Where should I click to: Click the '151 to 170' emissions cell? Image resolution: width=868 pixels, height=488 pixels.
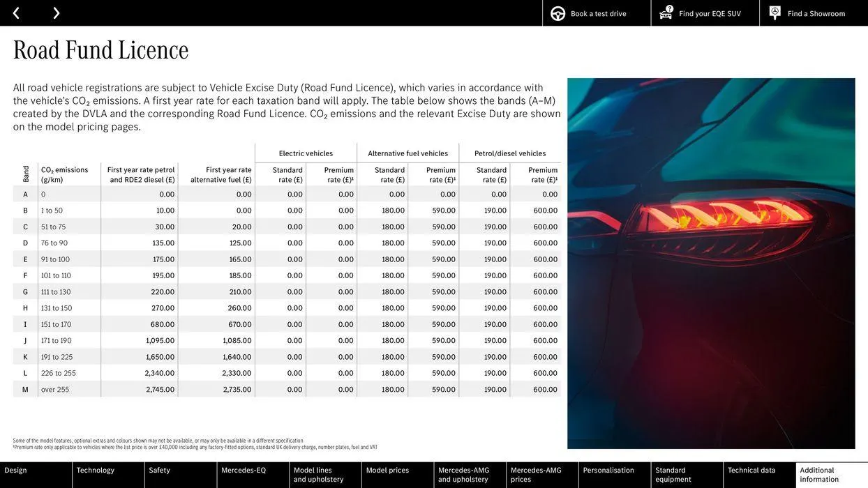[x=56, y=325]
